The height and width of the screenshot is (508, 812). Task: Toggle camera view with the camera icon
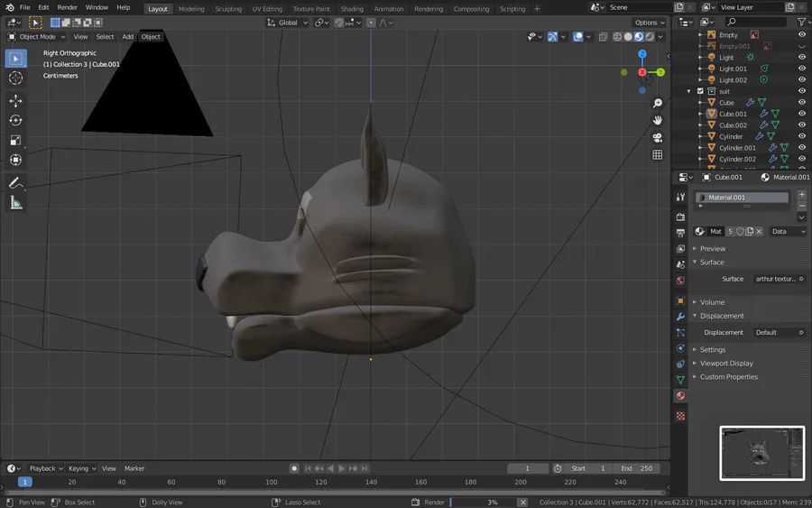[657, 138]
